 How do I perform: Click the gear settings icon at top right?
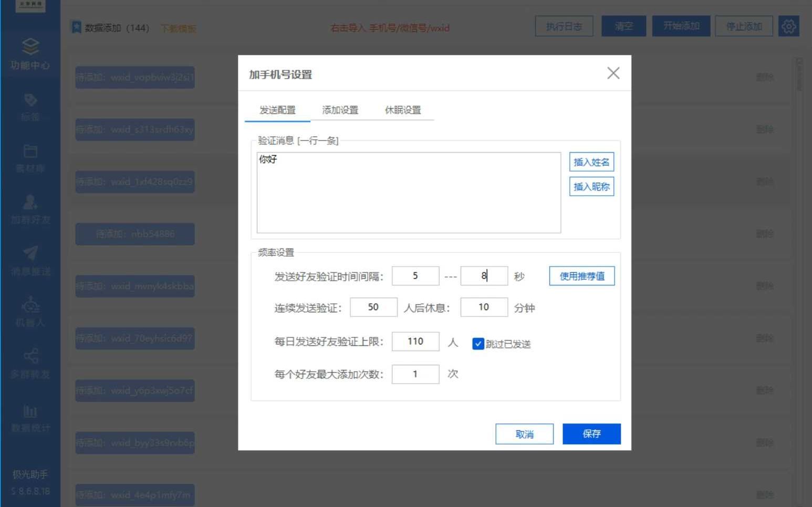(x=788, y=26)
